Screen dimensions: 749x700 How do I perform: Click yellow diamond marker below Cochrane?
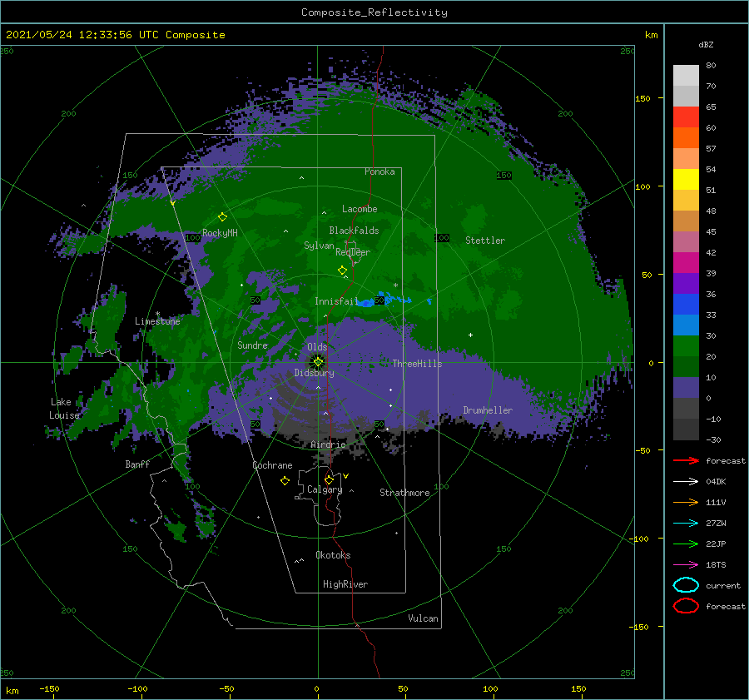285,481
